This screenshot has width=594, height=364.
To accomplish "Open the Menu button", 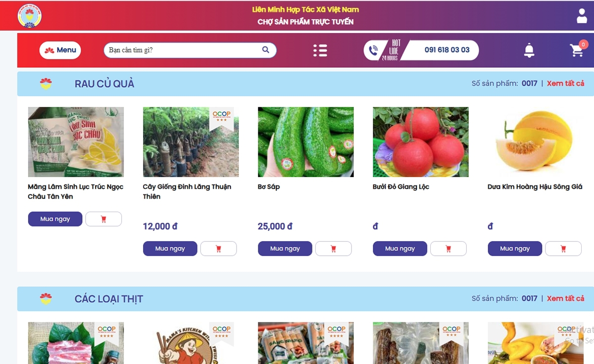I will [x=60, y=50].
